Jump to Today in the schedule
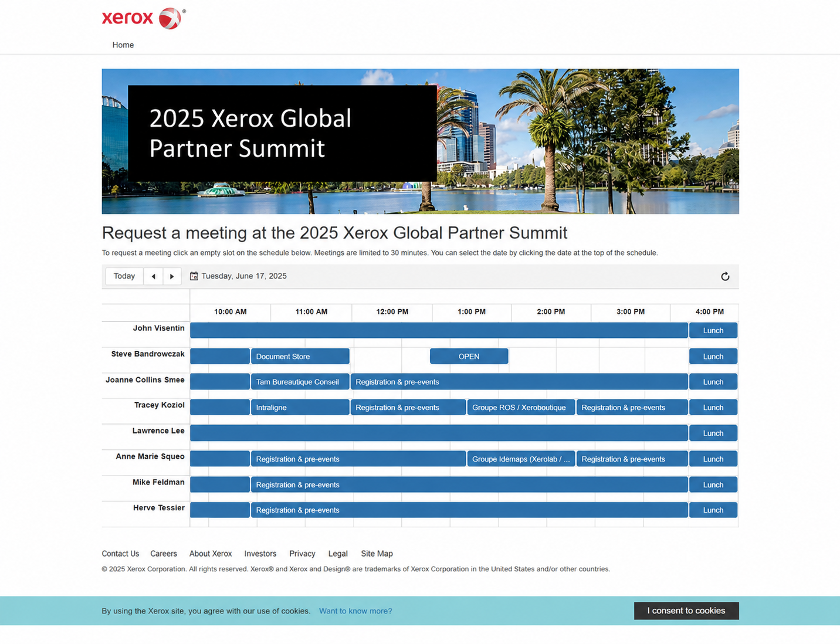The image size is (840, 644). [x=124, y=276]
